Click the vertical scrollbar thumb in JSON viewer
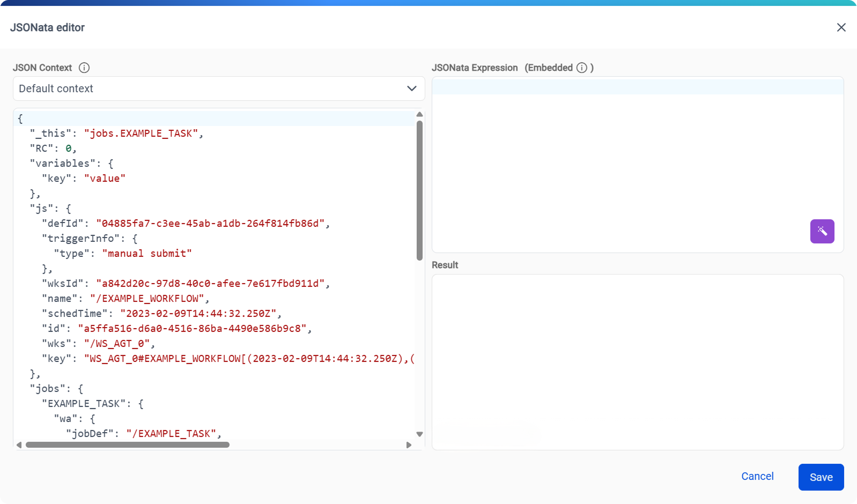 420,190
